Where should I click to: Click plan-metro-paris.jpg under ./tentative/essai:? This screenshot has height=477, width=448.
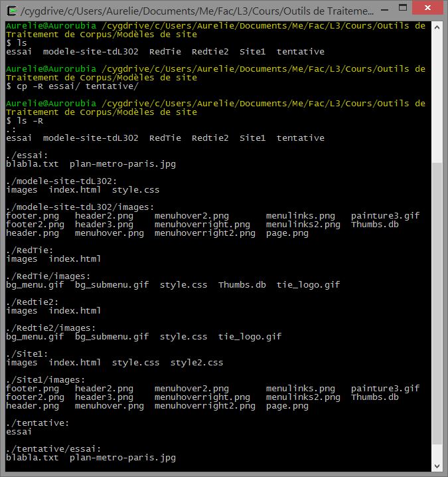tap(123, 458)
